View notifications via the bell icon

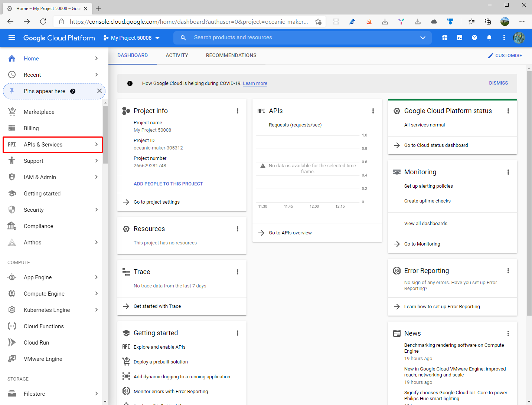click(489, 37)
